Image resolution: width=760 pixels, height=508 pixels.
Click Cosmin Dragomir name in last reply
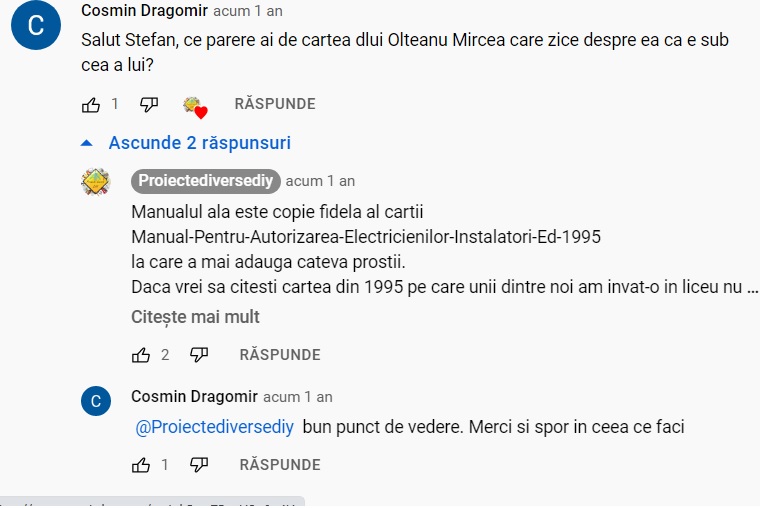click(194, 396)
